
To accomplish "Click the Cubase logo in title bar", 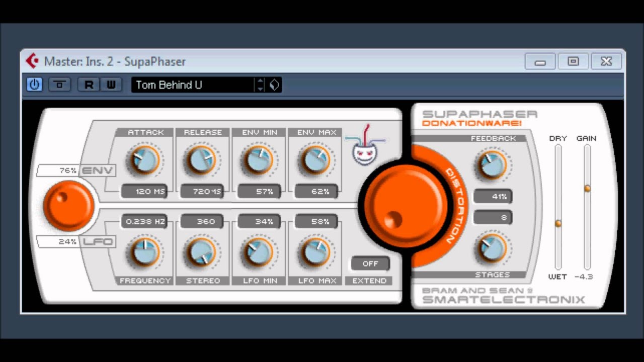I will [x=33, y=61].
